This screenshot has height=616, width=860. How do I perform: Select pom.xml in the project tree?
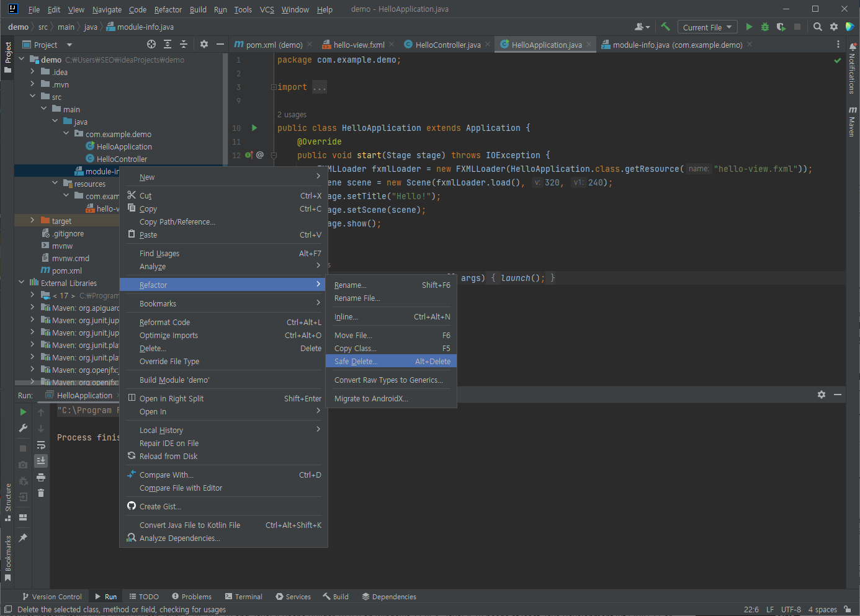pyautogui.click(x=66, y=270)
